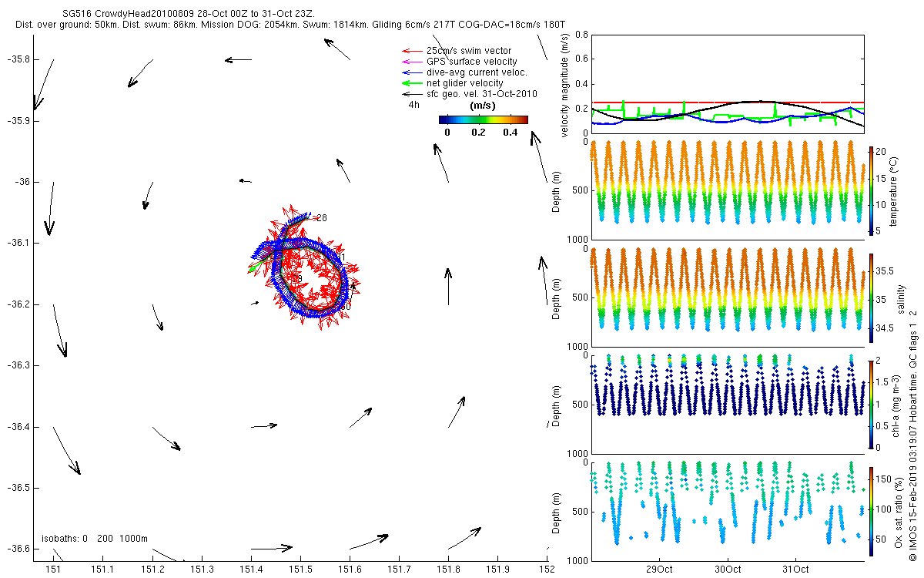Click 'Depth (m)' label of the chl-a panel
Viewport: 924px width, 578px height.
point(556,405)
